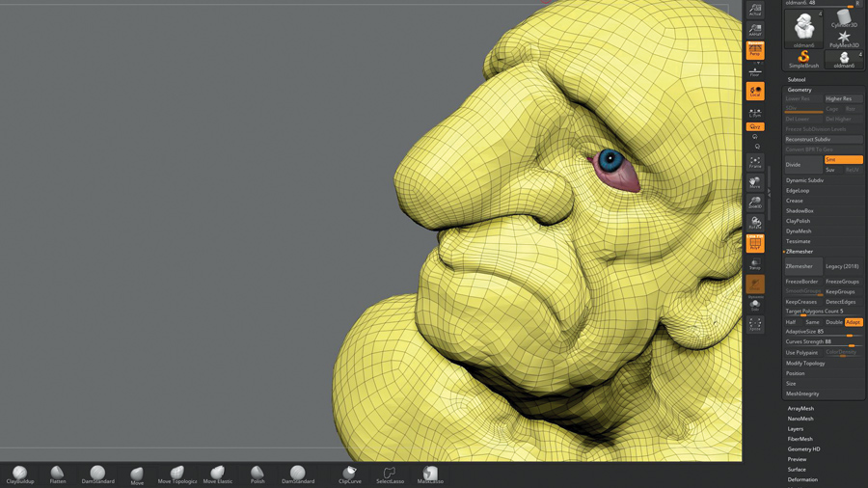This screenshot has height=488, width=868.
Task: Open the FiberMesh menu
Action: click(800, 439)
